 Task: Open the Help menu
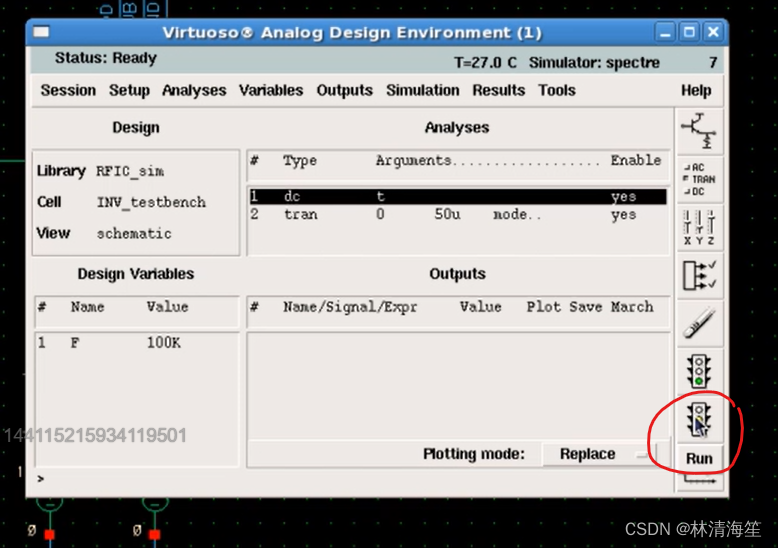696,90
